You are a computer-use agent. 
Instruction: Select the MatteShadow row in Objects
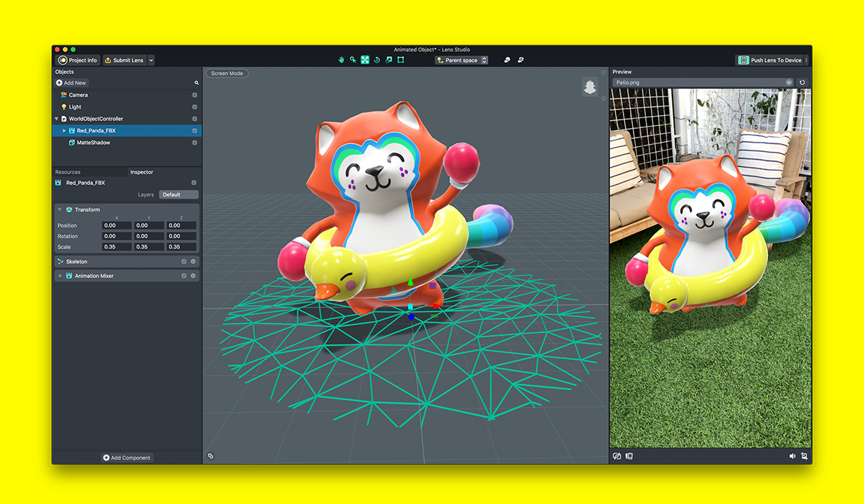pos(127,143)
